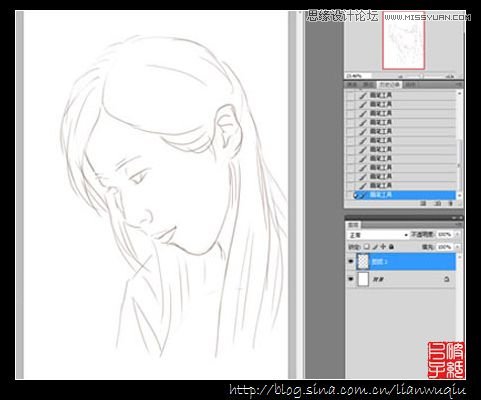The height and width of the screenshot is (400, 481).
Task: Click the layer Fill value field
Action: [x=444, y=247]
